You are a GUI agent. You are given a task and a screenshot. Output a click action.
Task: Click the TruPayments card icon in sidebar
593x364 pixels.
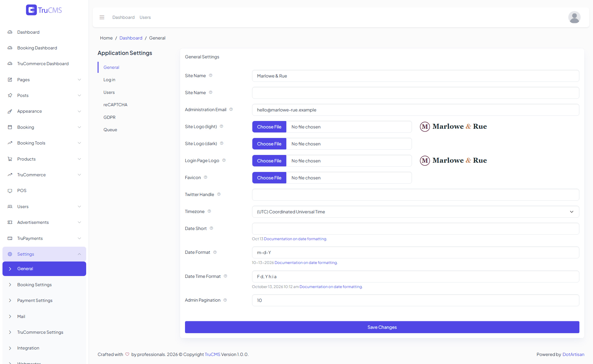coord(10,238)
